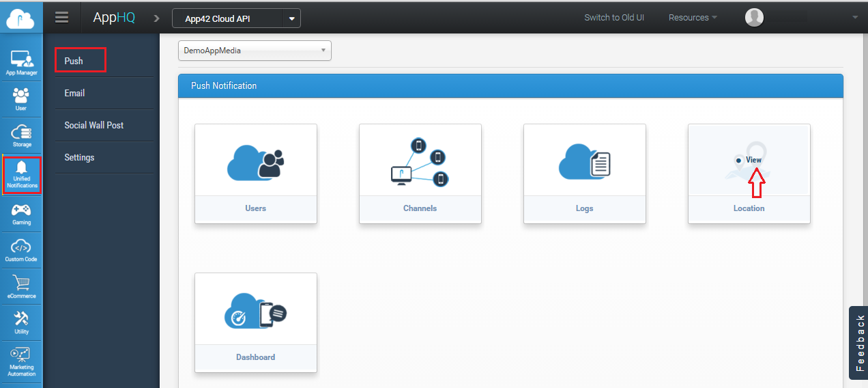This screenshot has width=868, height=388.
Task: Open the DemoAppMedia app selector
Action: [x=255, y=51]
